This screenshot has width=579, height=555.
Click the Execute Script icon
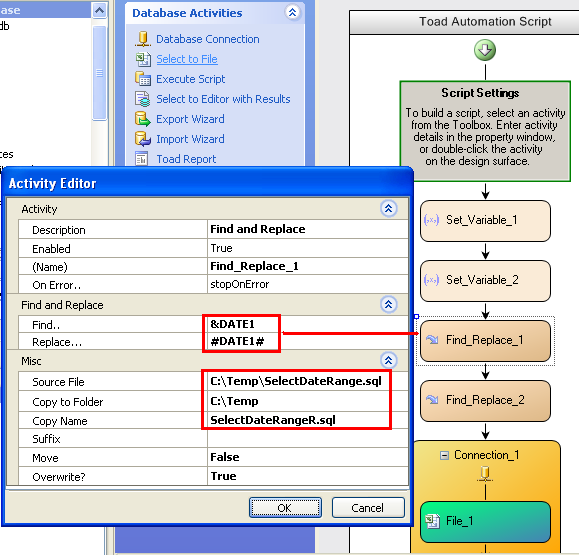tap(143, 79)
